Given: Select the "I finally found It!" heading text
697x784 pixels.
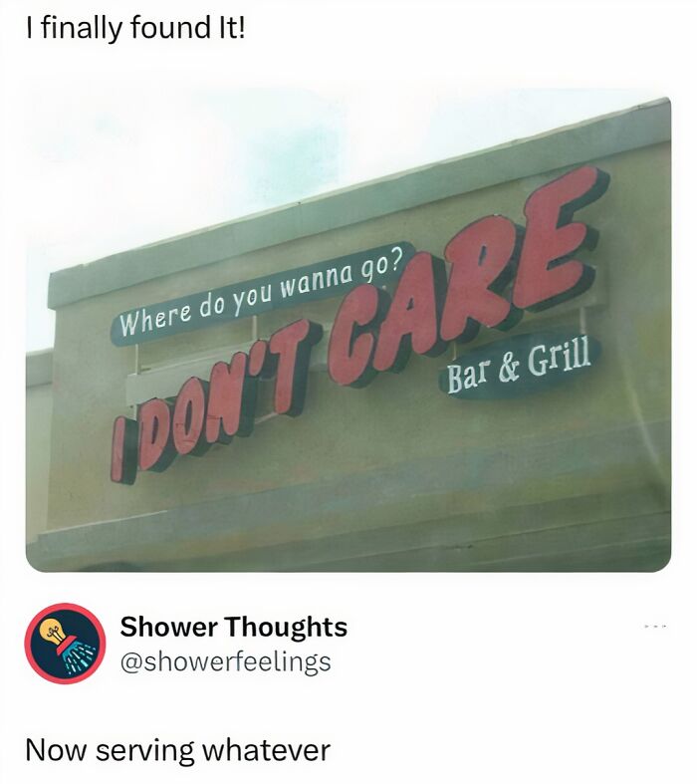Looking at the screenshot, I should 135,28.
